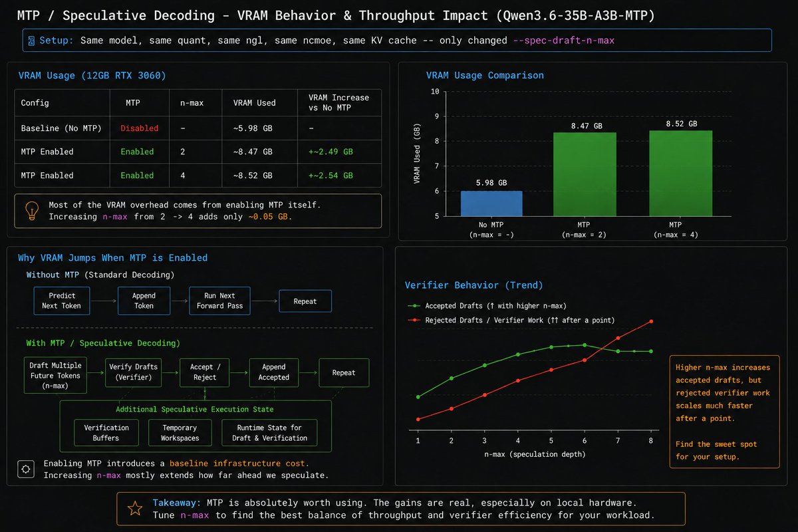Click the blue No MTP bar

[x=491, y=203]
